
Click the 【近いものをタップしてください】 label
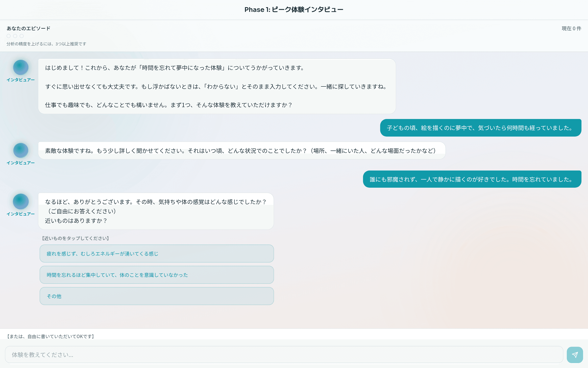[76, 238]
